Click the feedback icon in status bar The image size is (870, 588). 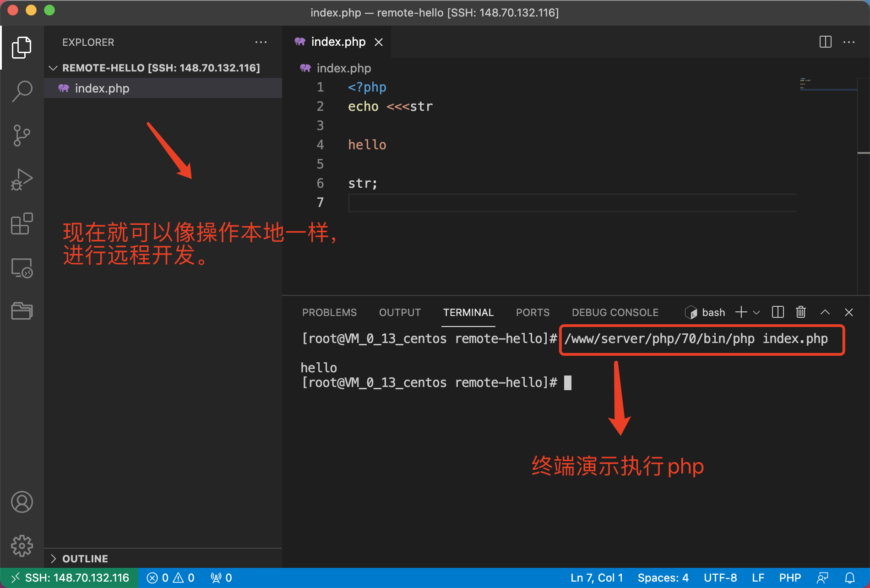click(822, 578)
